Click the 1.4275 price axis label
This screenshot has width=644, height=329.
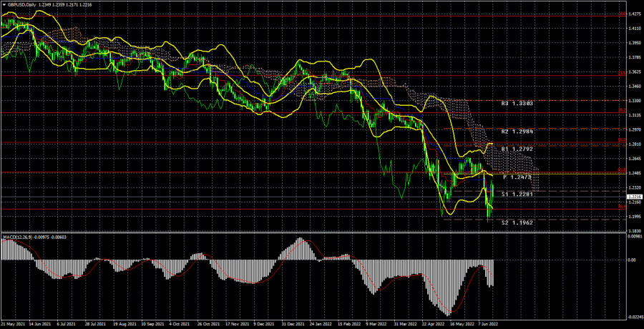[635, 14]
